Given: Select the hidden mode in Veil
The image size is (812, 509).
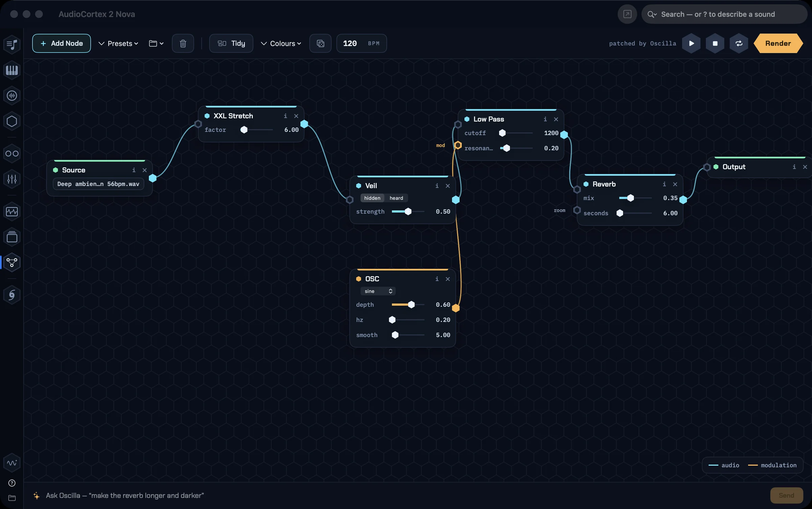Looking at the screenshot, I should tap(372, 198).
